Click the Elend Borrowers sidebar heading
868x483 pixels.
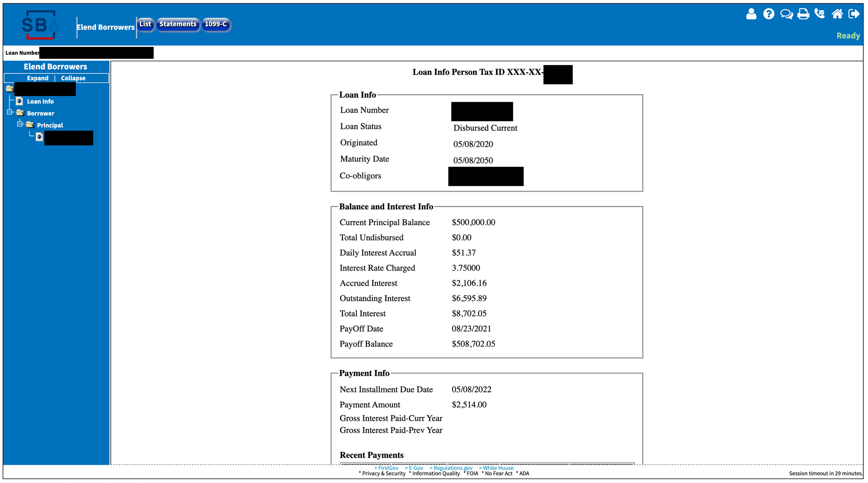[x=56, y=66]
